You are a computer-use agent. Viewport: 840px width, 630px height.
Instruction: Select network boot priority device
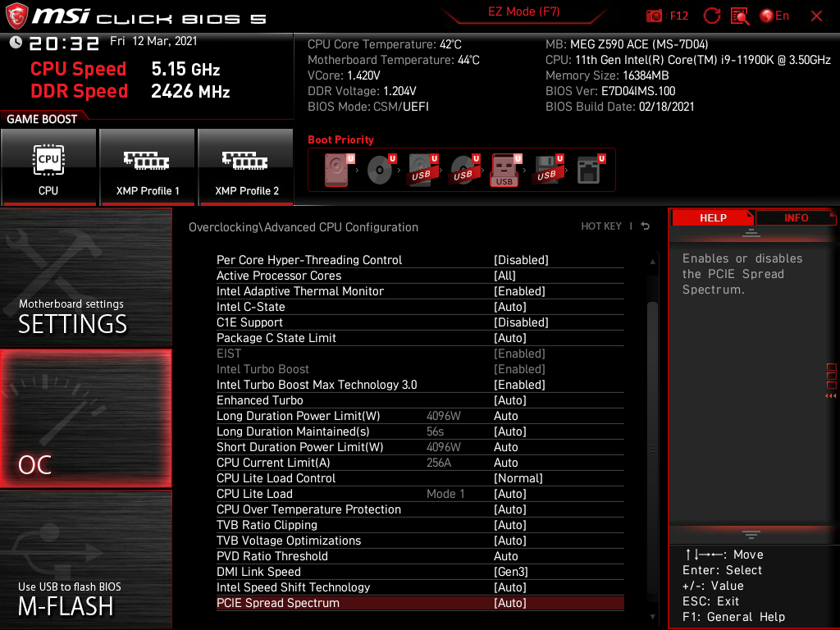[x=591, y=170]
